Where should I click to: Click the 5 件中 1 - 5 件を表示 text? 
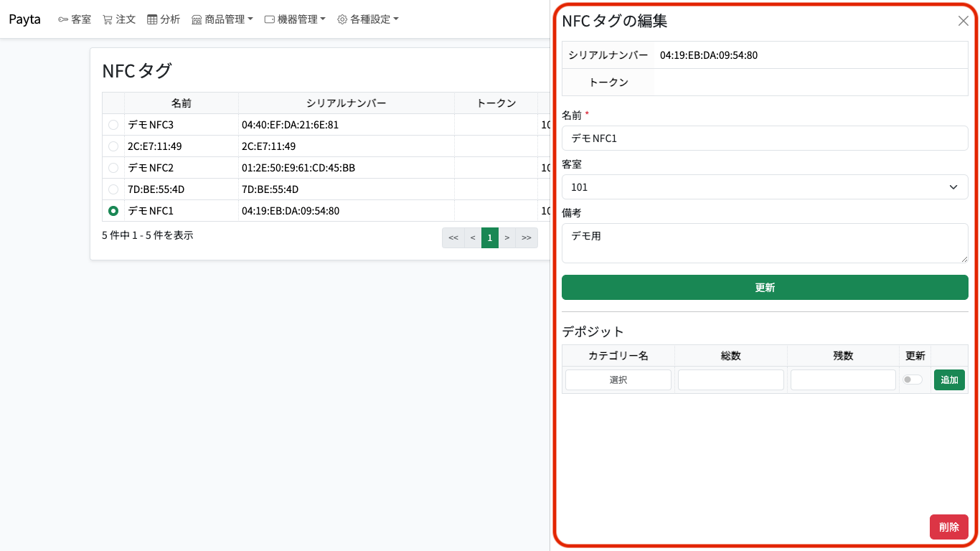(x=148, y=235)
